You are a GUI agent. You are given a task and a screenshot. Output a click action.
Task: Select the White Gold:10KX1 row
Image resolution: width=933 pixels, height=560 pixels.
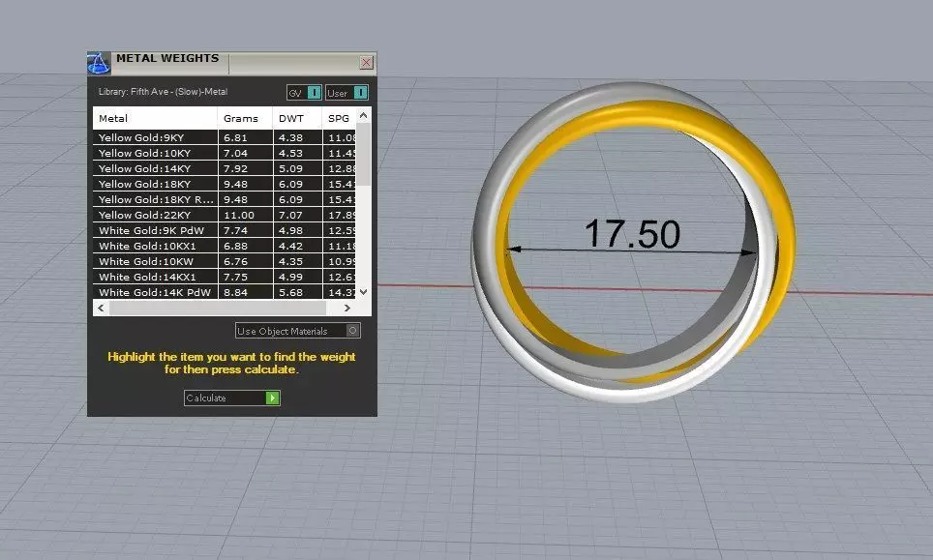click(x=225, y=246)
